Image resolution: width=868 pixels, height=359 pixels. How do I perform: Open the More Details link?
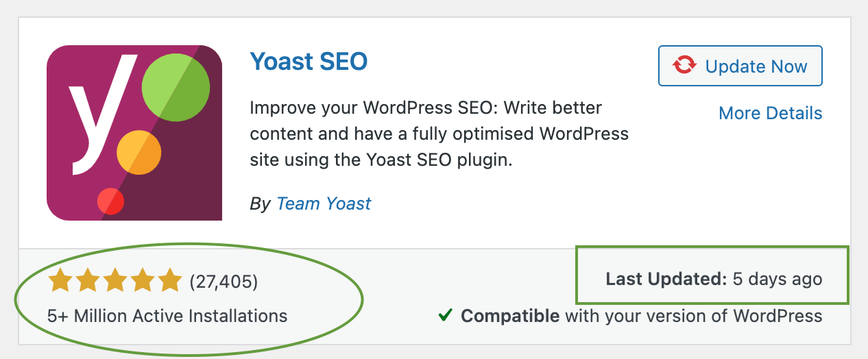click(x=770, y=113)
